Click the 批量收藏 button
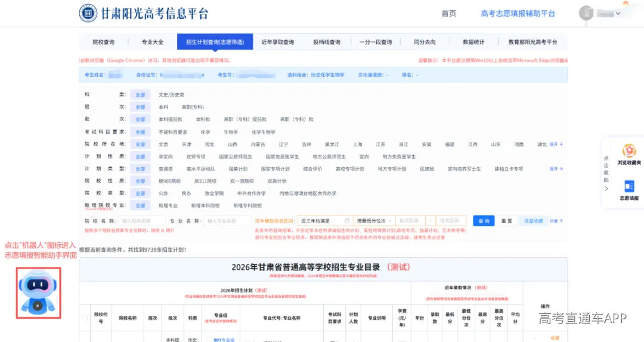Viewport: 644px width, 342px height. [533, 221]
